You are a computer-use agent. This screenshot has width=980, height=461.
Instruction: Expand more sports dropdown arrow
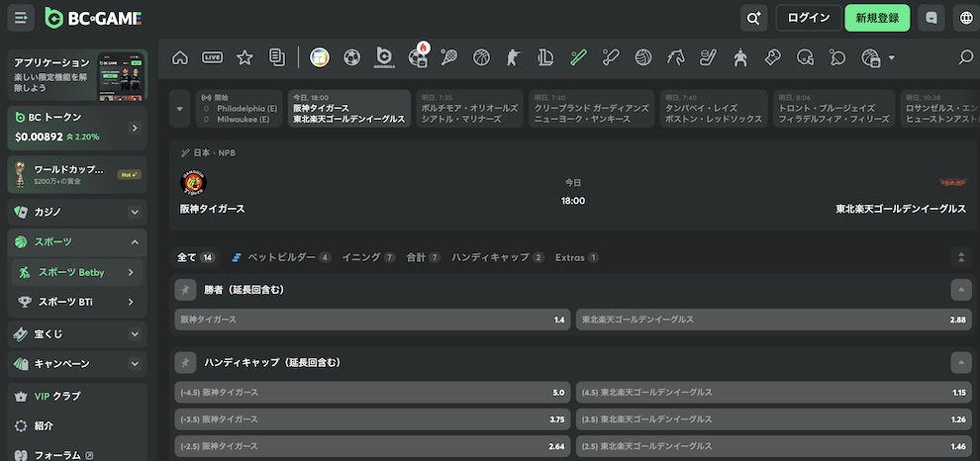pos(891,57)
